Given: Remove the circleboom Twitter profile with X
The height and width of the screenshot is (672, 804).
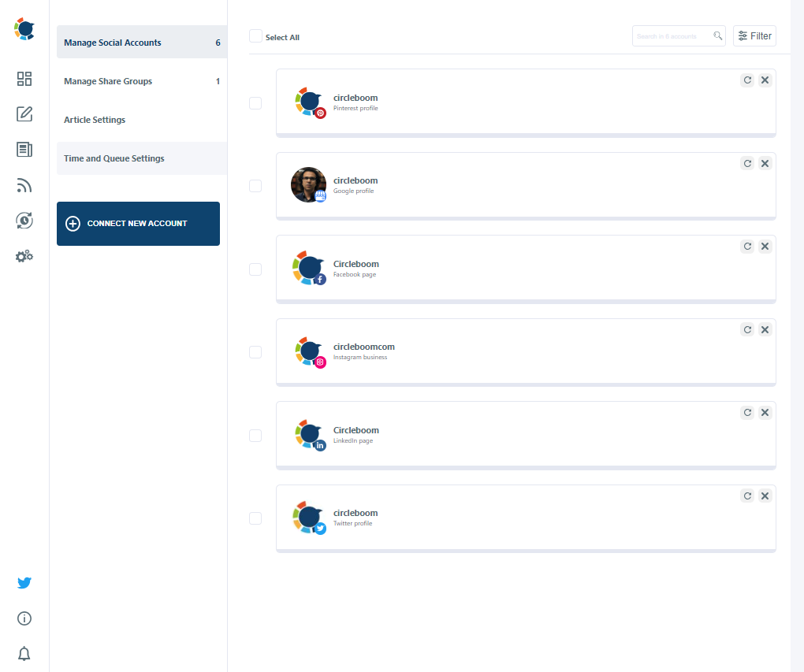Looking at the screenshot, I should (x=765, y=496).
